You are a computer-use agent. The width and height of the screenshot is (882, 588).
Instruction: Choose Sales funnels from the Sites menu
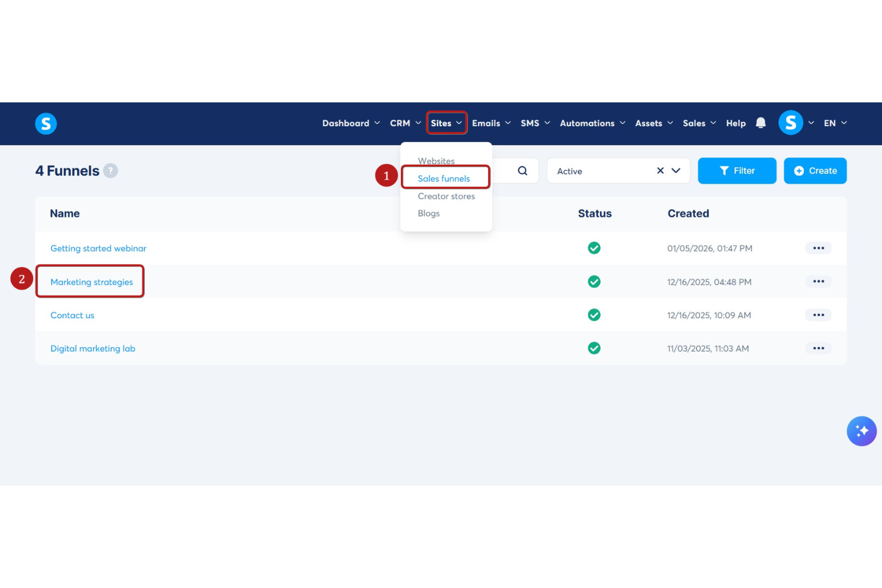(x=444, y=179)
